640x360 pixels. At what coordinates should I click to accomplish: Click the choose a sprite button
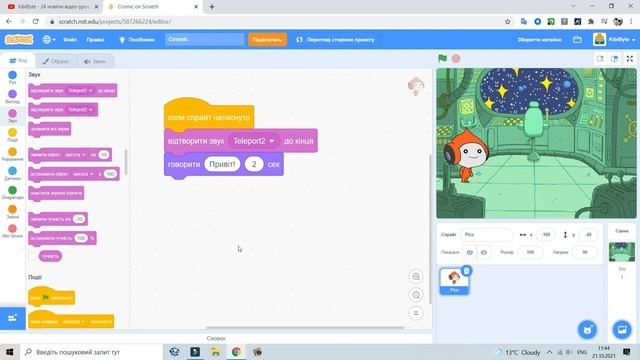pos(587,329)
